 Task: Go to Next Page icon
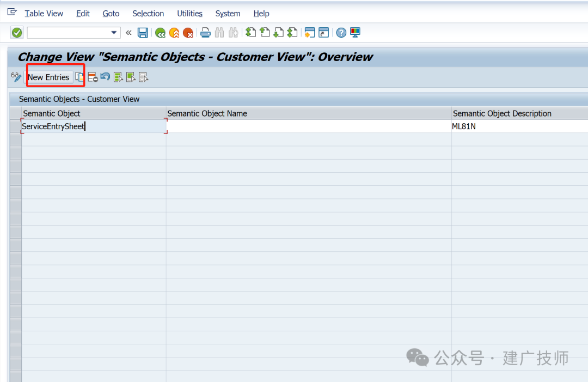[278, 33]
